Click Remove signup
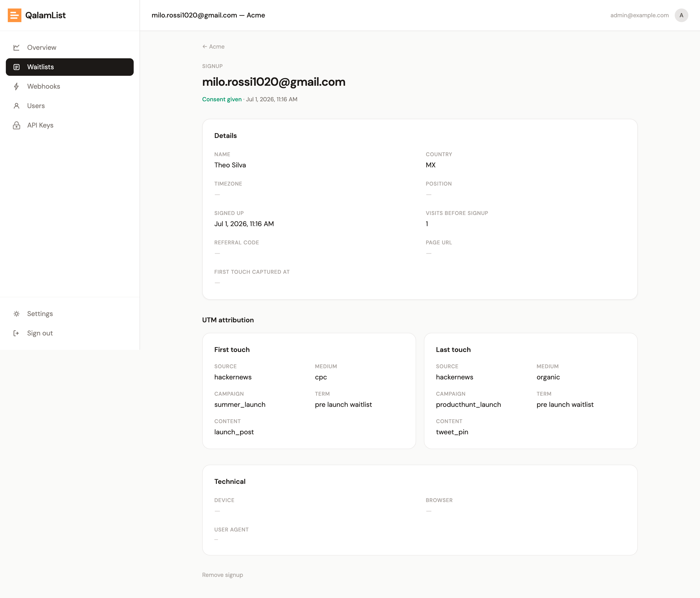Image resolution: width=700 pixels, height=598 pixels. click(x=223, y=575)
